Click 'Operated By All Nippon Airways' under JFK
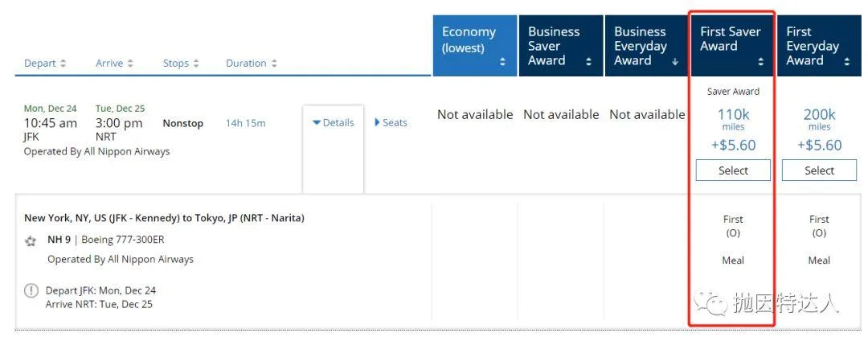The image size is (868, 341). click(x=97, y=151)
